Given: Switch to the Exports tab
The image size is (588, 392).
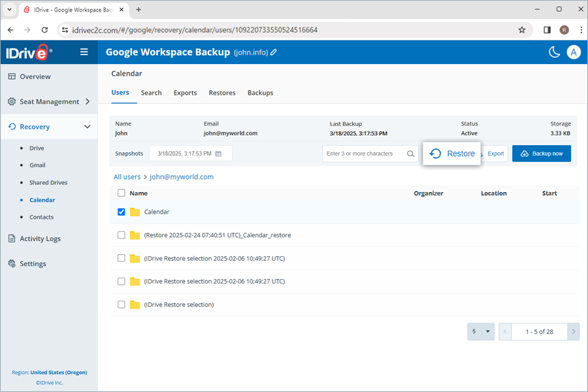Looking at the screenshot, I should pos(185,93).
